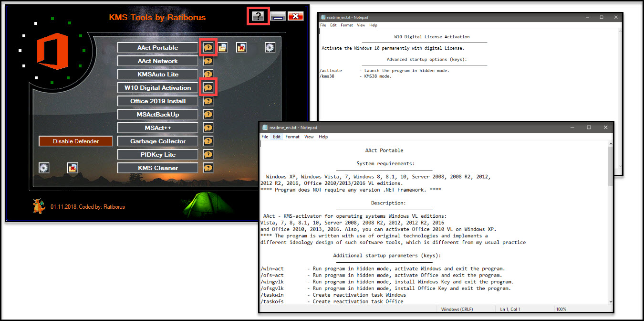The image size is (644, 321).
Task: Click scroll-up arrow in AAct Portable Notepad
Action: [610, 144]
